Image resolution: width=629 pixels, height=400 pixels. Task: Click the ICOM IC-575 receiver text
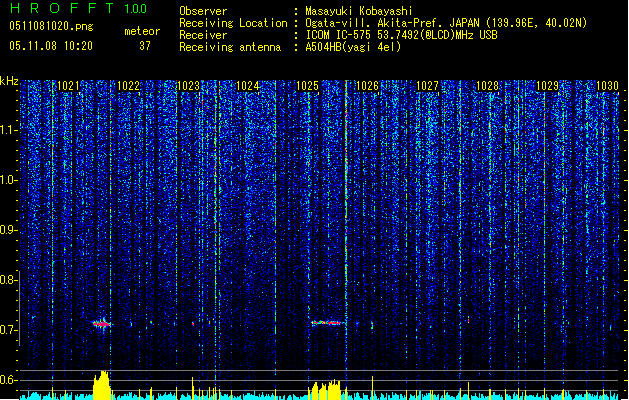pos(401,35)
